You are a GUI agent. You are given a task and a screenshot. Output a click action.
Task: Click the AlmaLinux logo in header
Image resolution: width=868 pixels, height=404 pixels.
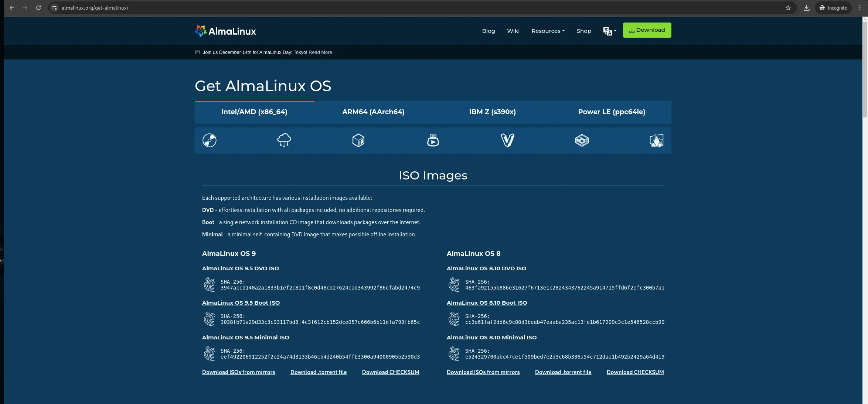(x=225, y=31)
